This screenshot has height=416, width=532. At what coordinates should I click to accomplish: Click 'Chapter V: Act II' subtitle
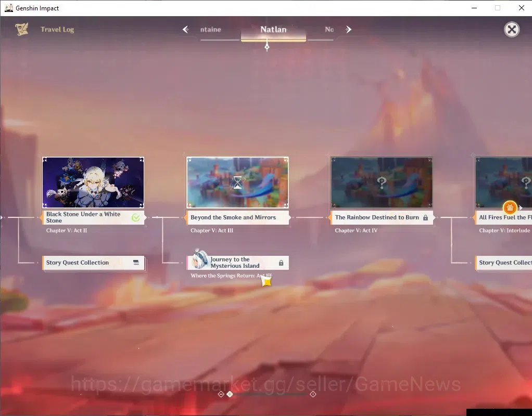(x=67, y=230)
